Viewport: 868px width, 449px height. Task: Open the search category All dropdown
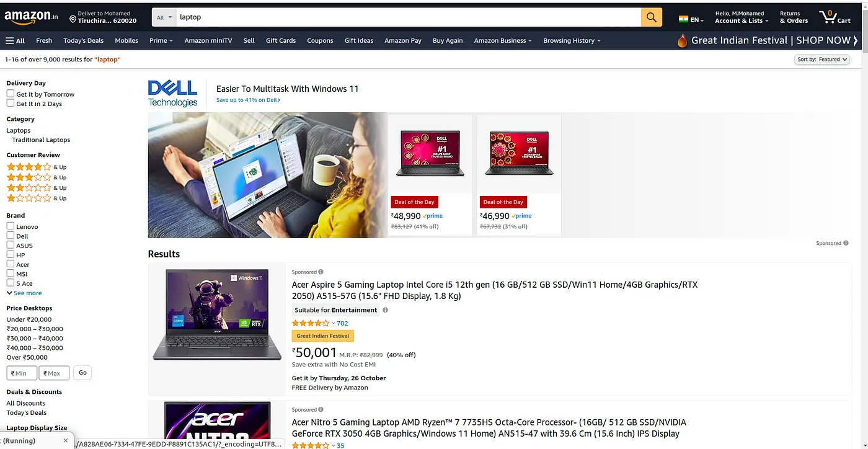(x=164, y=17)
